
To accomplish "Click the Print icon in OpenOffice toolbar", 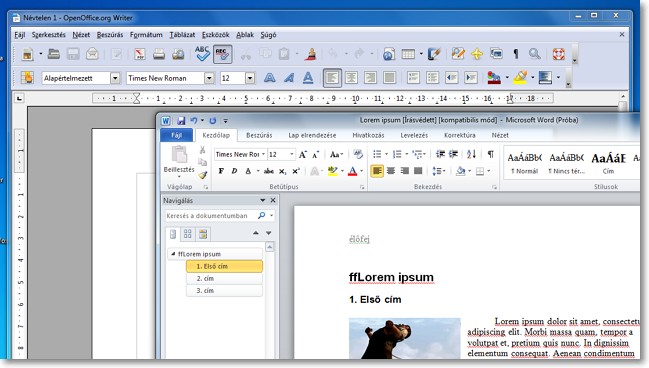I will 159,54.
